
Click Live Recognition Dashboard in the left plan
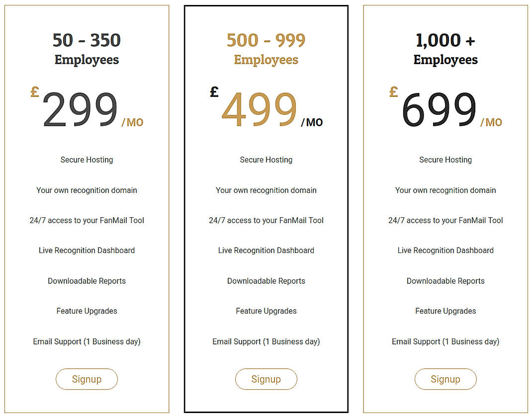[87, 250]
